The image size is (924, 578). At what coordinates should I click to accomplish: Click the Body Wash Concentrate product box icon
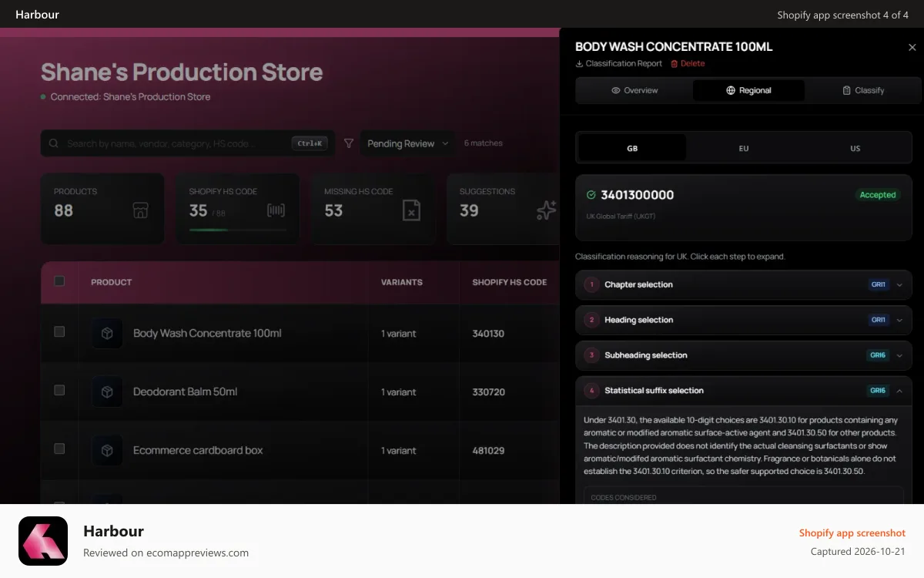(108, 334)
